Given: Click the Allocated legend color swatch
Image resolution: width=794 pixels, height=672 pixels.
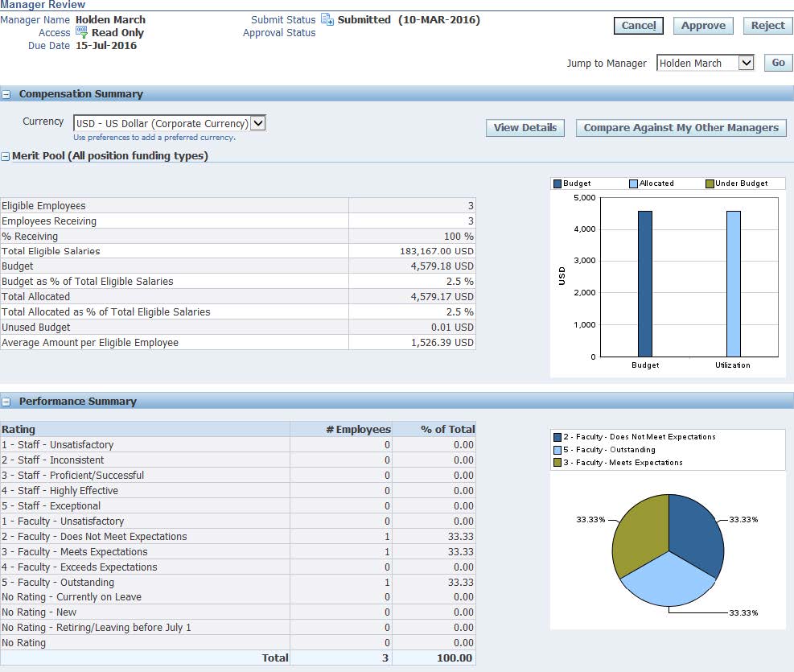Looking at the screenshot, I should (x=634, y=183).
